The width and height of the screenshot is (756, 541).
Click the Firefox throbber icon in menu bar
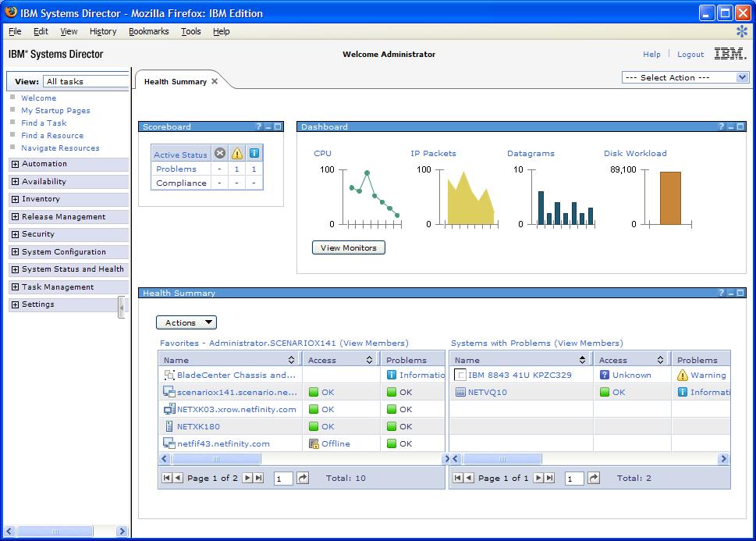[741, 31]
